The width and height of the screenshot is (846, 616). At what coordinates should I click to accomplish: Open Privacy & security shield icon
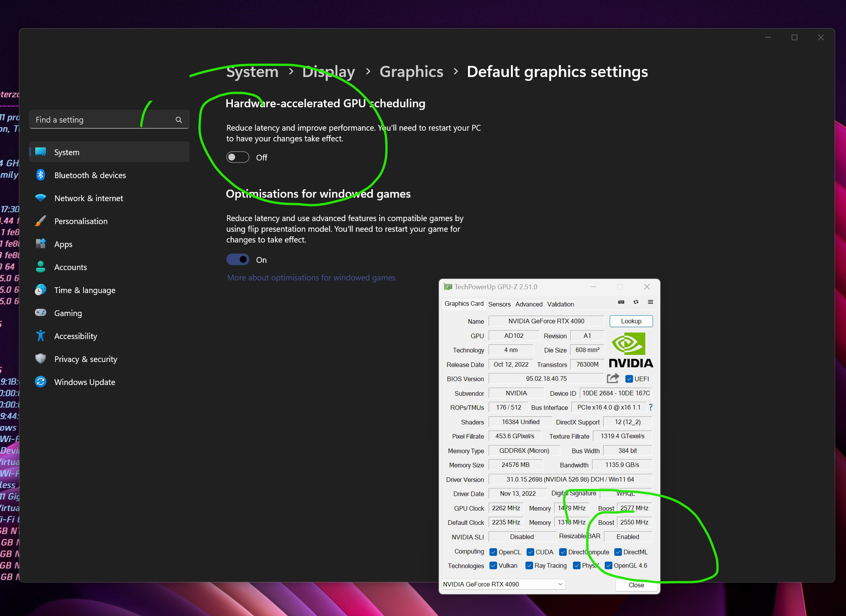coord(40,359)
